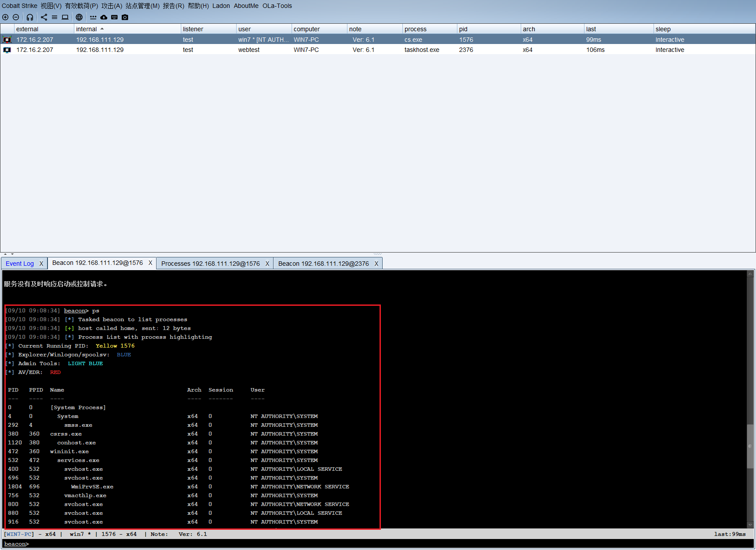
Task: Open the 攻击(A) menu
Action: click(112, 6)
